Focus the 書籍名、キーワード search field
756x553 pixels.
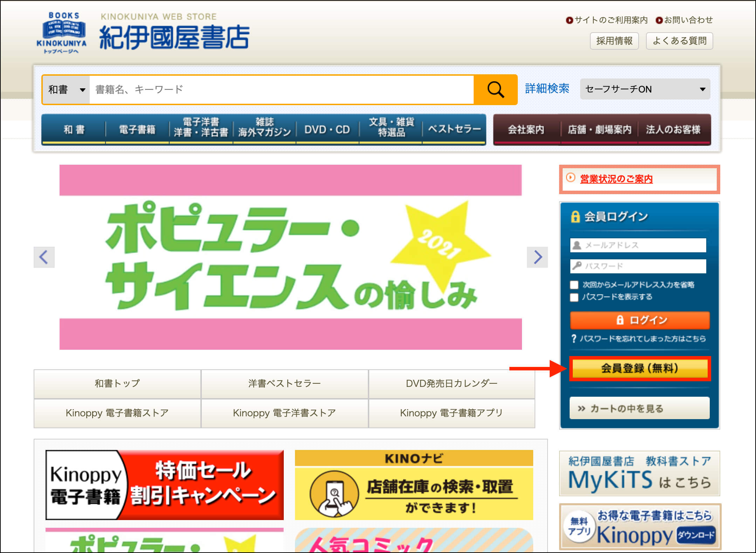coord(282,90)
